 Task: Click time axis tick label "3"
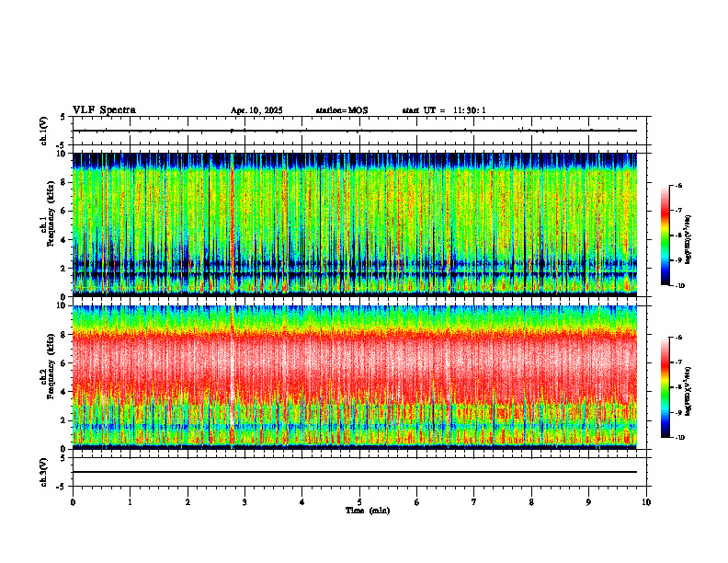coord(245,502)
